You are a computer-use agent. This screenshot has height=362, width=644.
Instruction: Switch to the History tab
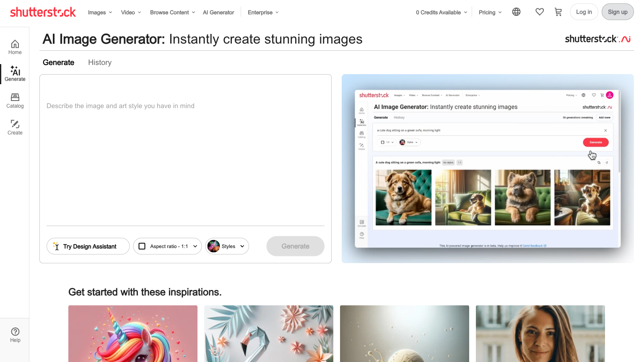[x=100, y=62]
